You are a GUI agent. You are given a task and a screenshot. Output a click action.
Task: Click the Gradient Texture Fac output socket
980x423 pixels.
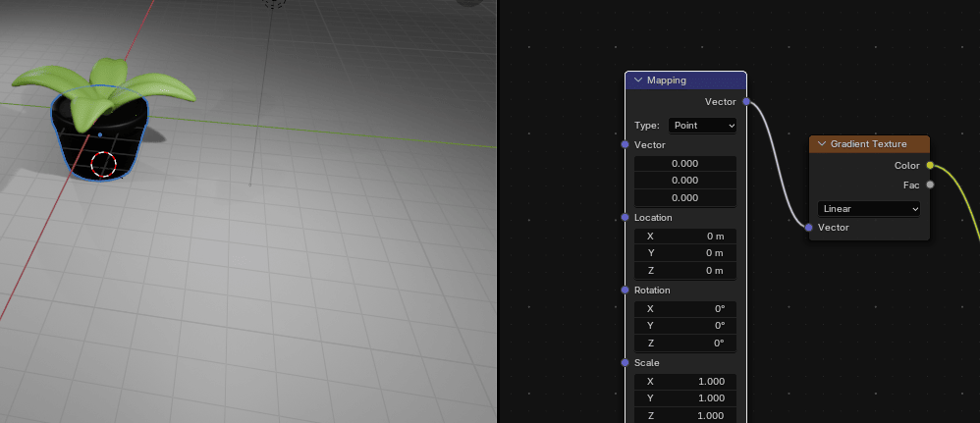930,184
